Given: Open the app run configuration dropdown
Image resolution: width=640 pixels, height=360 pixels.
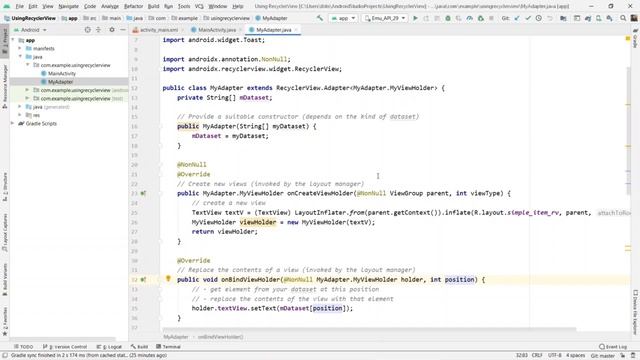Looking at the screenshot, I should [343, 18].
